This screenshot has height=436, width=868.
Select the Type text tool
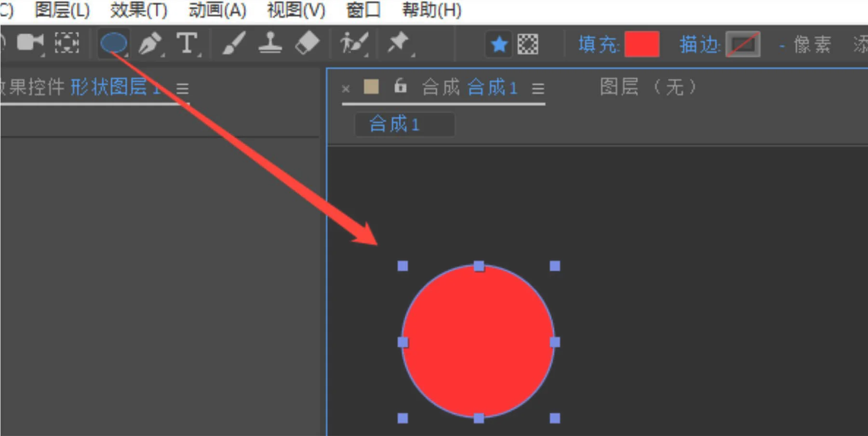pyautogui.click(x=187, y=43)
